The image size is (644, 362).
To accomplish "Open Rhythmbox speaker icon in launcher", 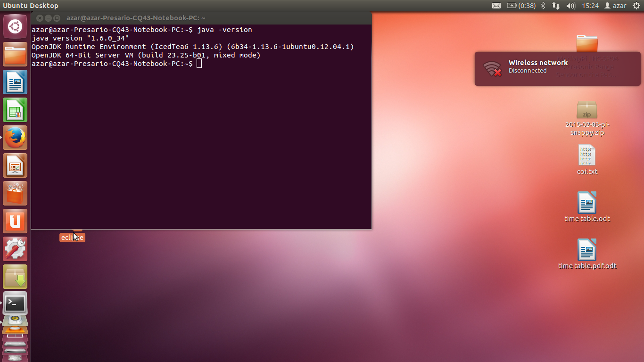I will (15, 321).
